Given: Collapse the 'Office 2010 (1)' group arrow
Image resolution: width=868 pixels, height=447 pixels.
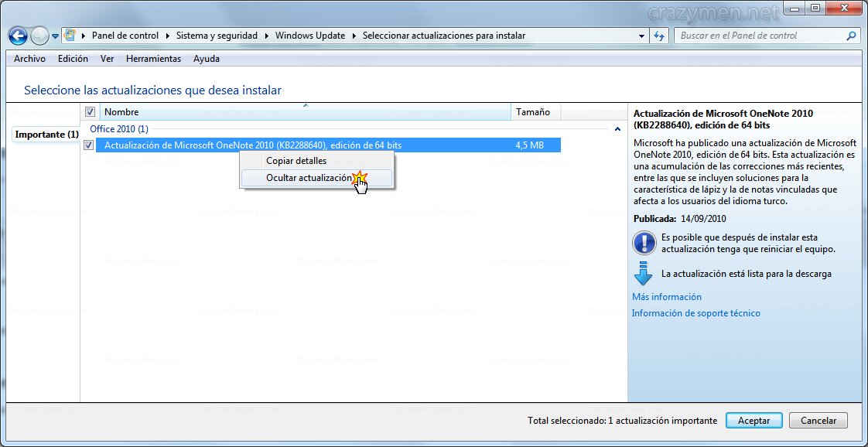Looking at the screenshot, I should point(617,129).
